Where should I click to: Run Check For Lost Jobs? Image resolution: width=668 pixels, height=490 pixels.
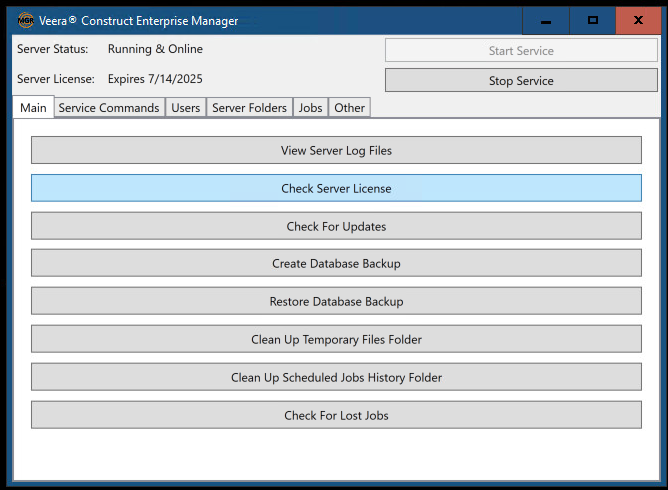(336, 415)
